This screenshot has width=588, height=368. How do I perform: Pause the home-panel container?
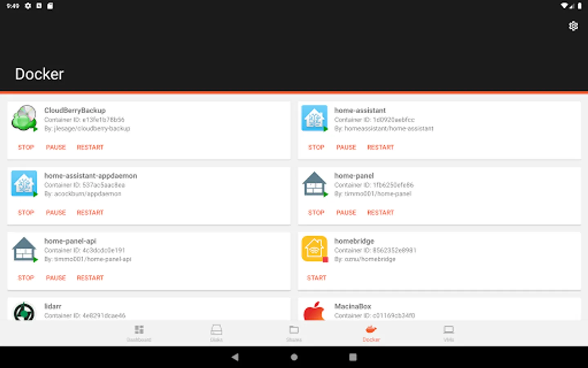click(346, 213)
